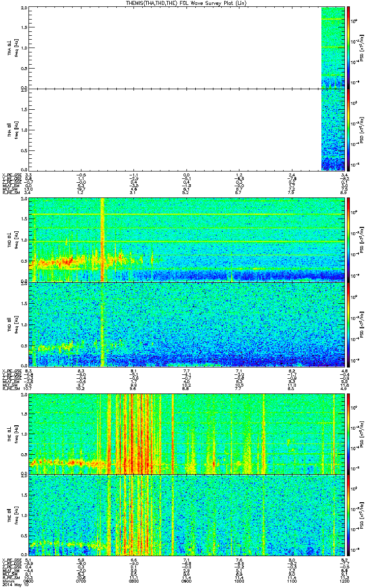Click the 0900 time tick label
368x588 pixels.
click(187, 582)
